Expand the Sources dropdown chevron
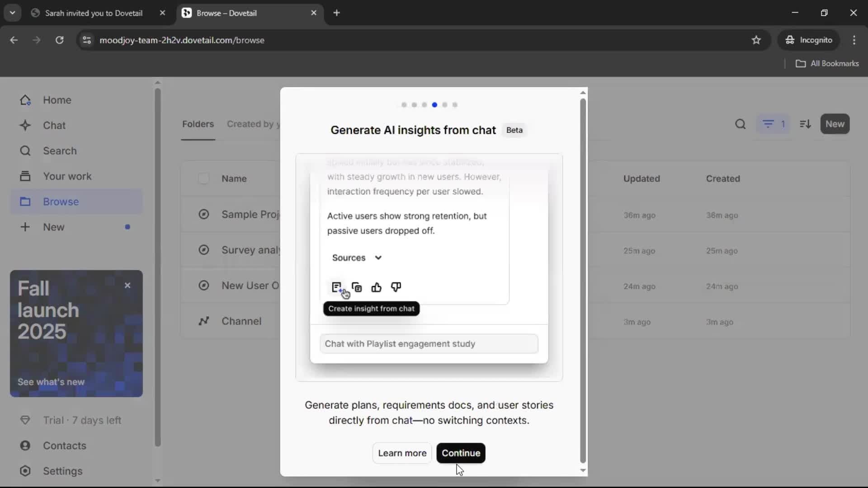This screenshot has height=488, width=868. [378, 258]
